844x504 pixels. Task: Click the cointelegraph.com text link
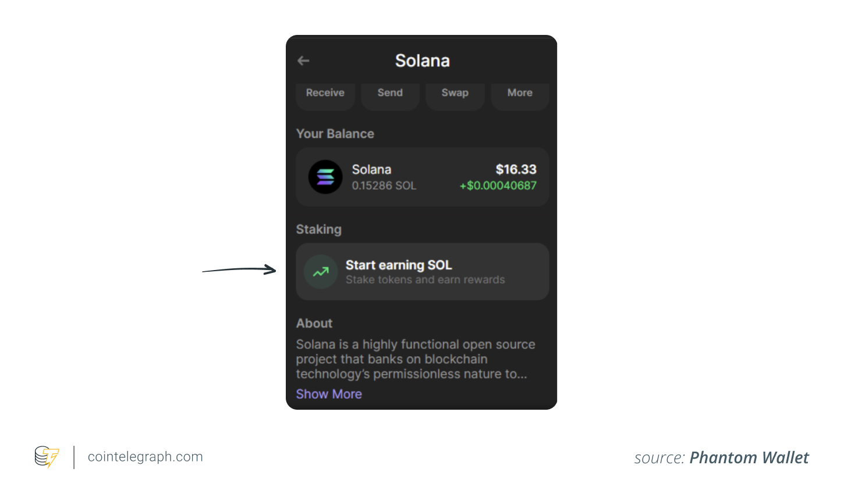coord(144,457)
